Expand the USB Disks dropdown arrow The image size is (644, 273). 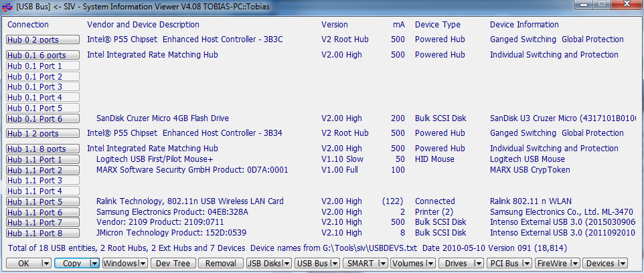click(x=287, y=264)
